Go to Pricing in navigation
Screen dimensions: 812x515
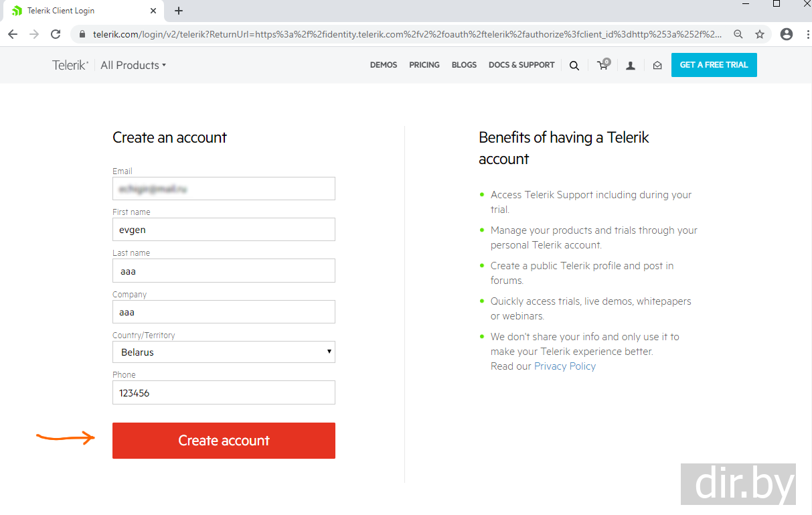point(424,65)
